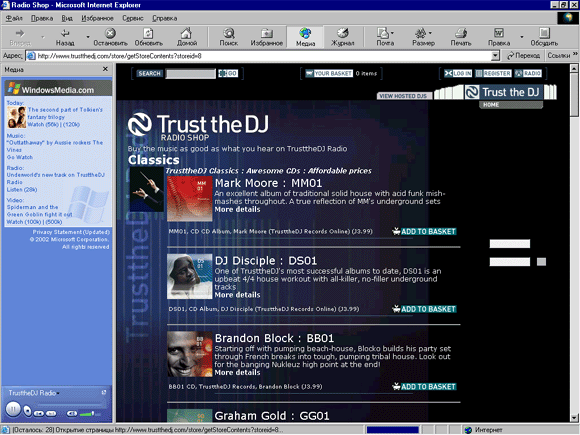Open the Size toolbar button dropdown arrow
The width and height of the screenshot is (580, 435).
click(x=430, y=33)
